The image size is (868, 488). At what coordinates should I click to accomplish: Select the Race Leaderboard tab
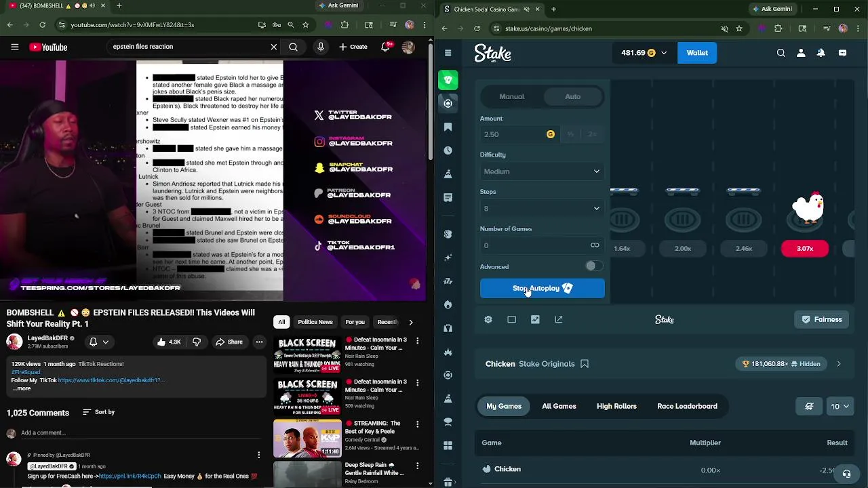point(687,406)
